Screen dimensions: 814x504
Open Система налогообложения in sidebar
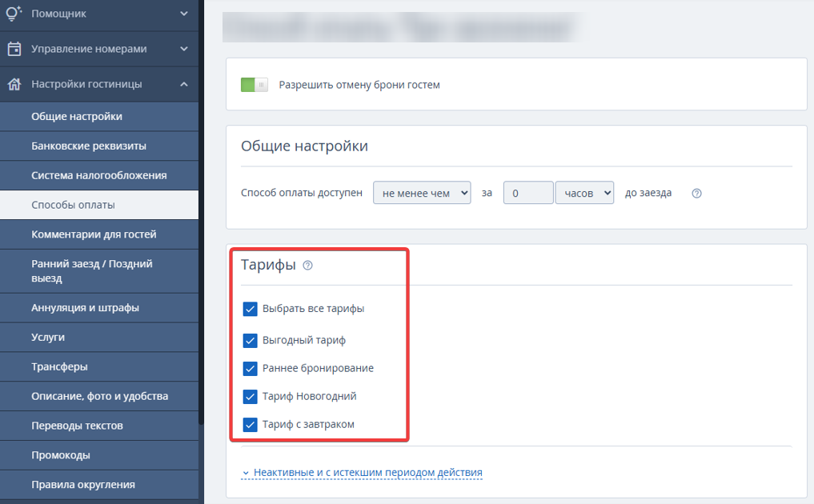(99, 175)
